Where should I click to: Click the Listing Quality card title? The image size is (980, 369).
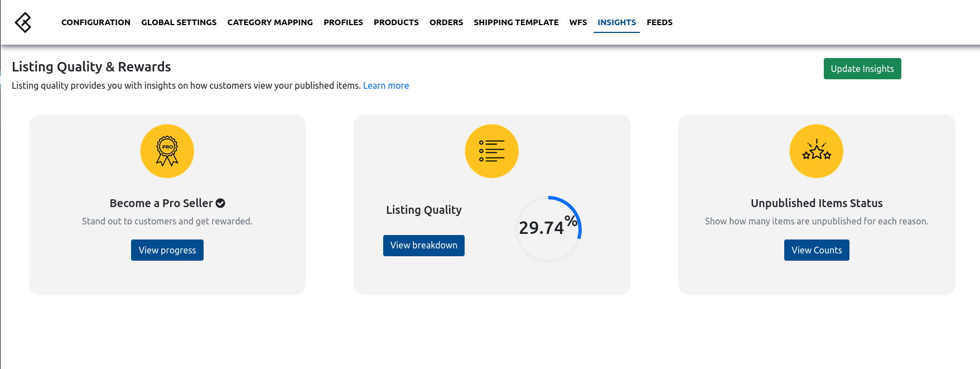424,210
